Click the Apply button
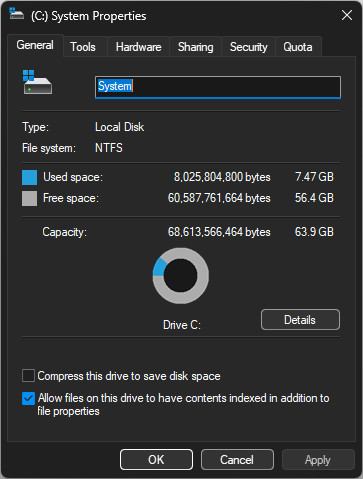 point(318,460)
